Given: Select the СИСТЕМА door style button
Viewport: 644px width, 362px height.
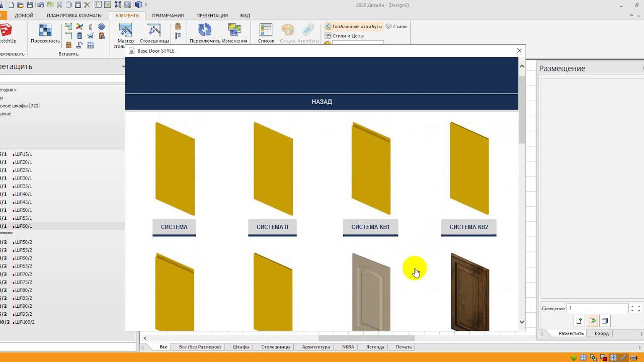Looking at the screenshot, I should [x=174, y=227].
